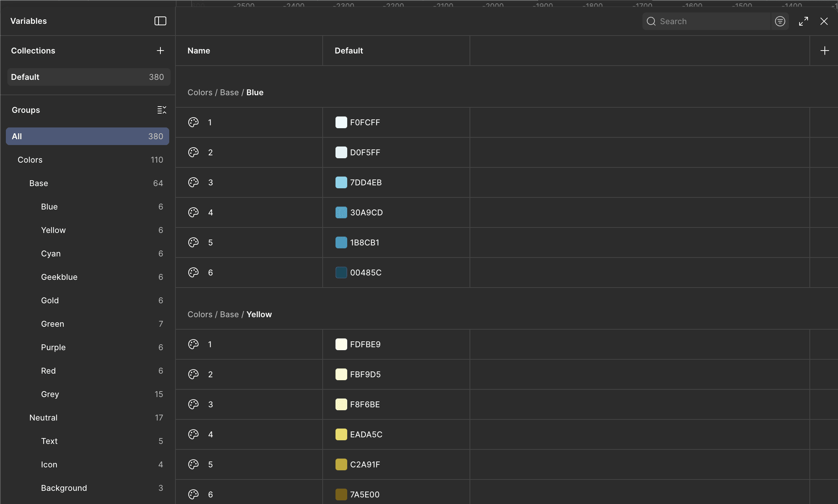Click the 30A9CD blue color swatch
838x504 pixels.
pyautogui.click(x=341, y=212)
